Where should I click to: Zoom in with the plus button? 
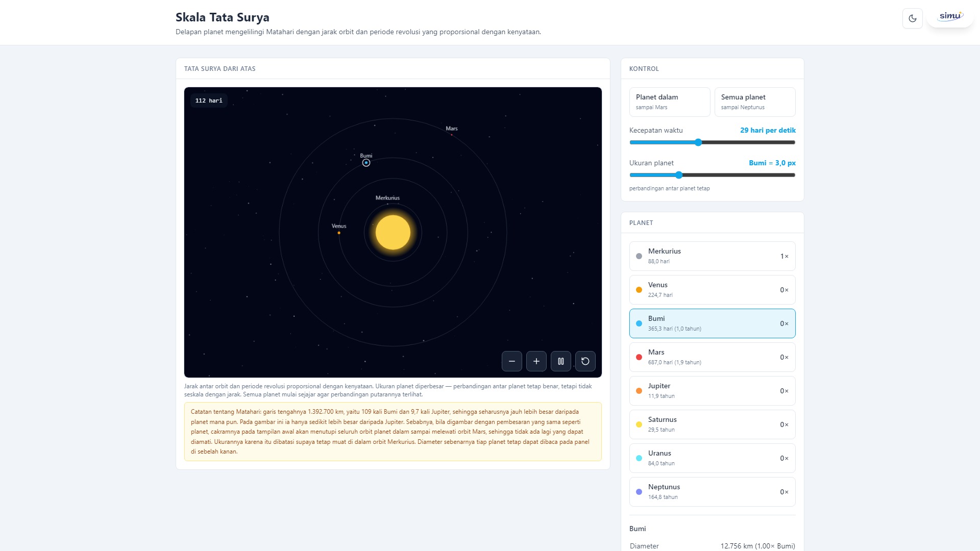[536, 361]
